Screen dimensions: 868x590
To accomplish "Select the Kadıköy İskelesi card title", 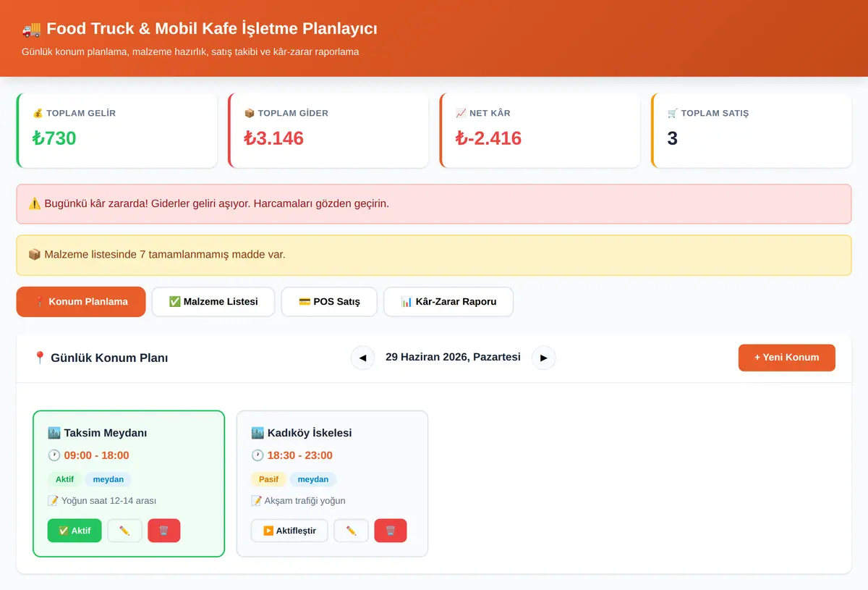I will [301, 433].
